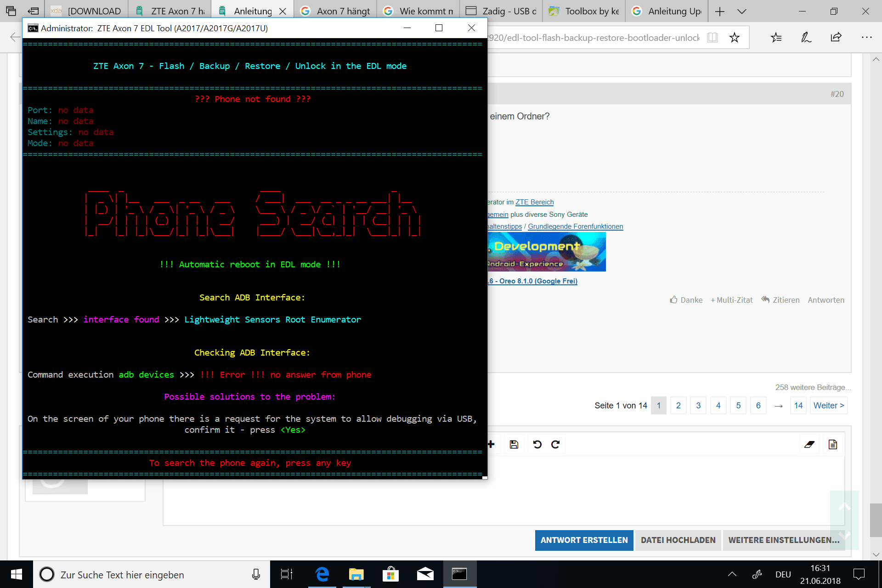Click the eraser remove-formatting icon

[x=809, y=444]
